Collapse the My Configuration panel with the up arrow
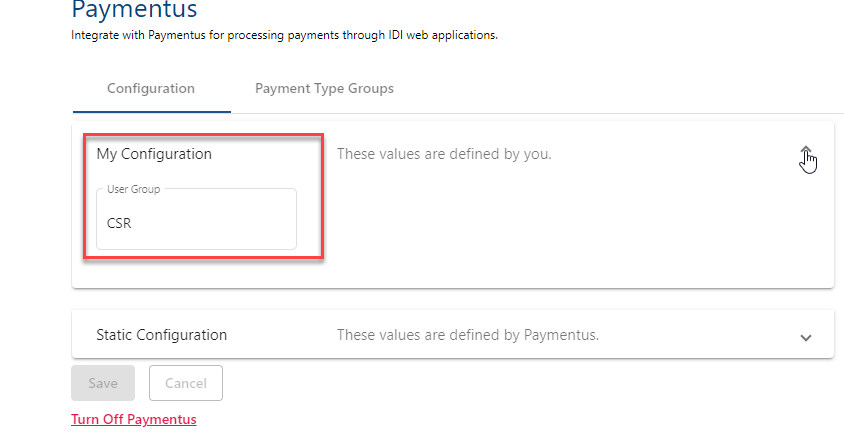The image size is (844, 443). 806,154
